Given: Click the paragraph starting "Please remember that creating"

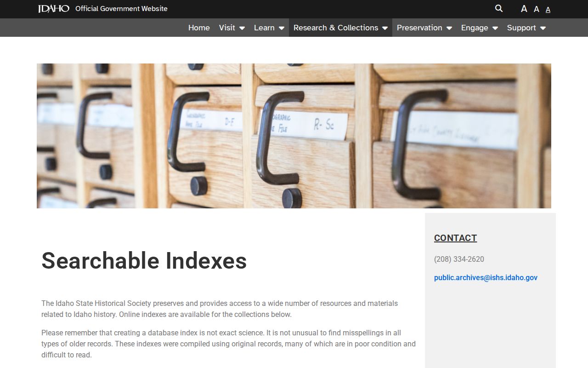Looking at the screenshot, I should [228, 344].
